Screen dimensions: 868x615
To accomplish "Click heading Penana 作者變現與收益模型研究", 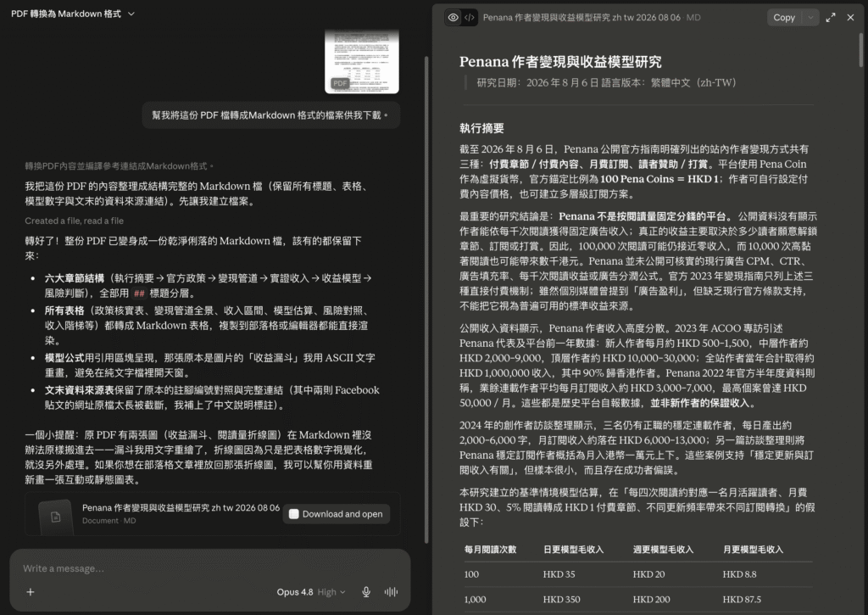I will (x=560, y=61).
